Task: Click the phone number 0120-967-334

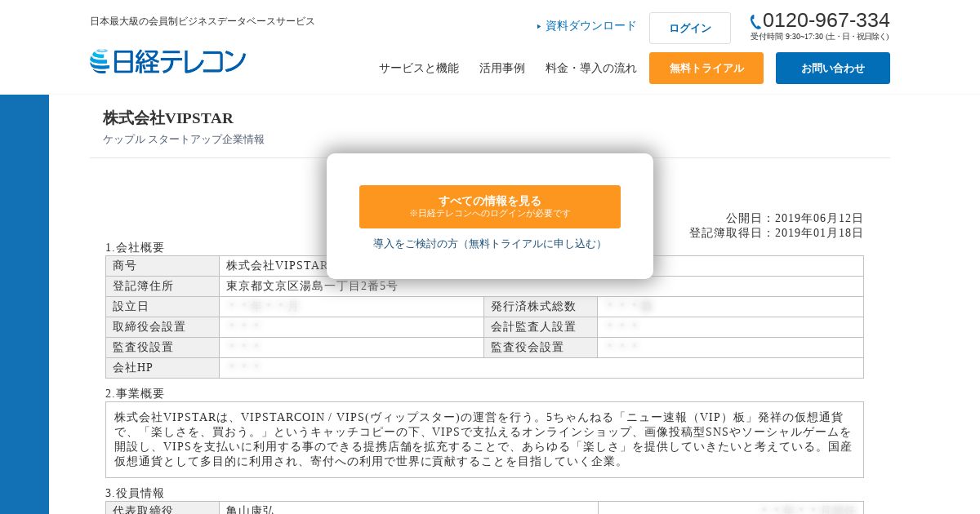Action: [826, 20]
